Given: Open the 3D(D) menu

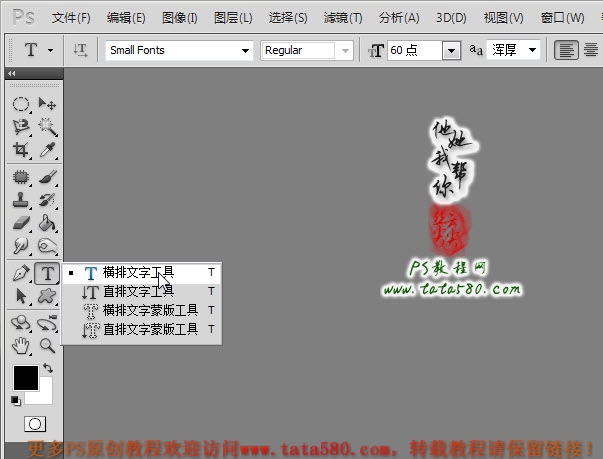Looking at the screenshot, I should [x=451, y=18].
